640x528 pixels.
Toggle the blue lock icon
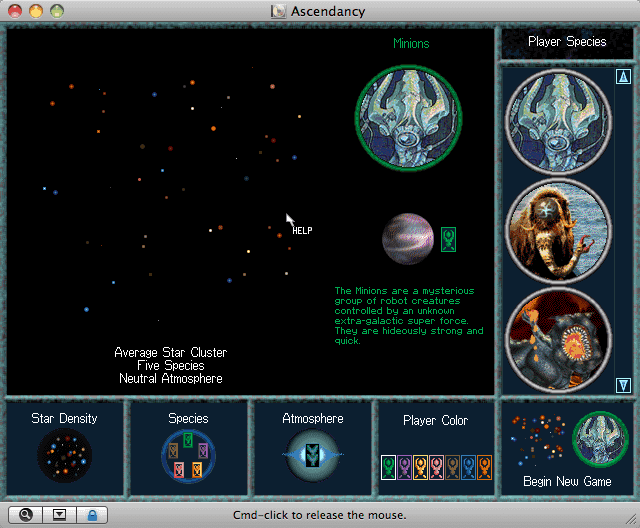(x=92, y=515)
